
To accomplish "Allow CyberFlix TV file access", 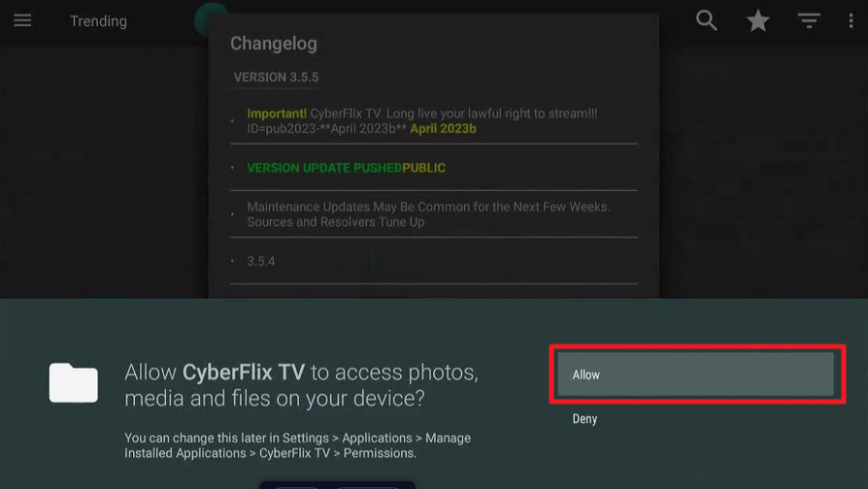I will pyautogui.click(x=695, y=375).
